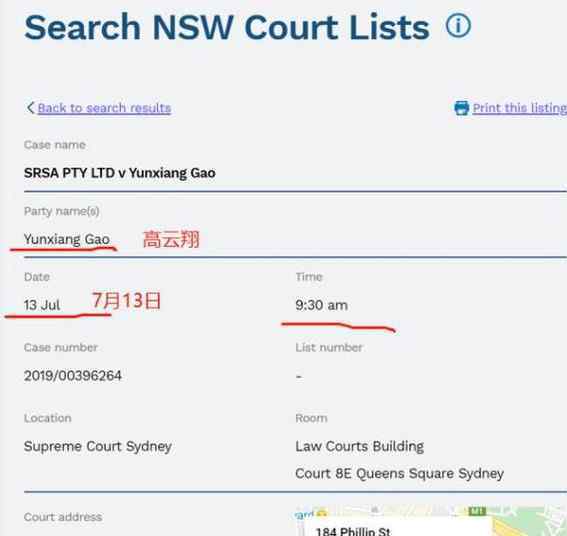Click the party name Yunxiang Gao
567x536 pixels.
pyautogui.click(x=67, y=239)
